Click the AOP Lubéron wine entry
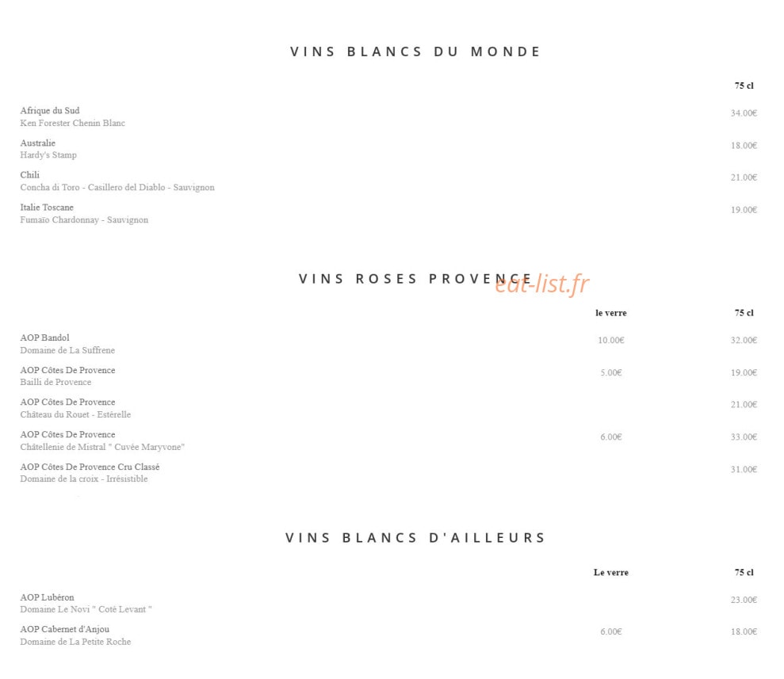784x679 pixels. coord(47,597)
